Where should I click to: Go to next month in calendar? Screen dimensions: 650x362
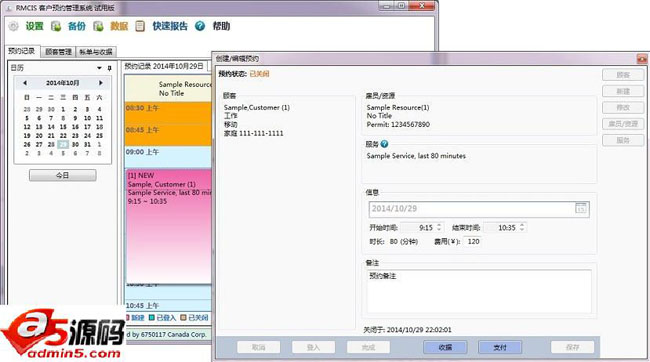[x=101, y=83]
